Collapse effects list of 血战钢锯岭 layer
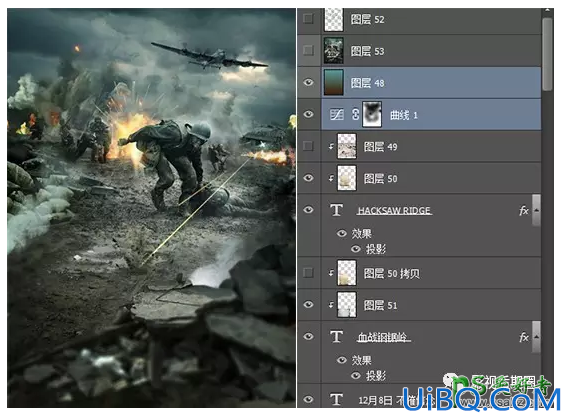The height and width of the screenshot is (414, 562). (x=536, y=337)
